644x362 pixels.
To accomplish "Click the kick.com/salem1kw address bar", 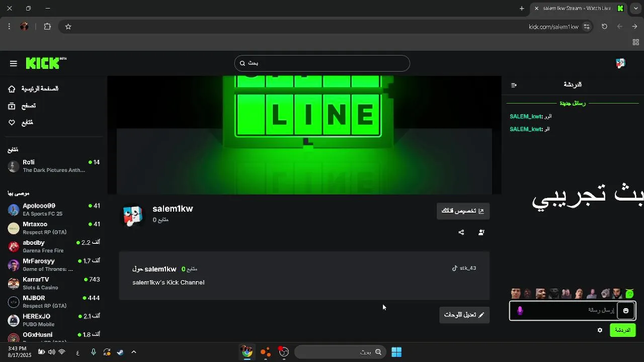I will [553, 27].
